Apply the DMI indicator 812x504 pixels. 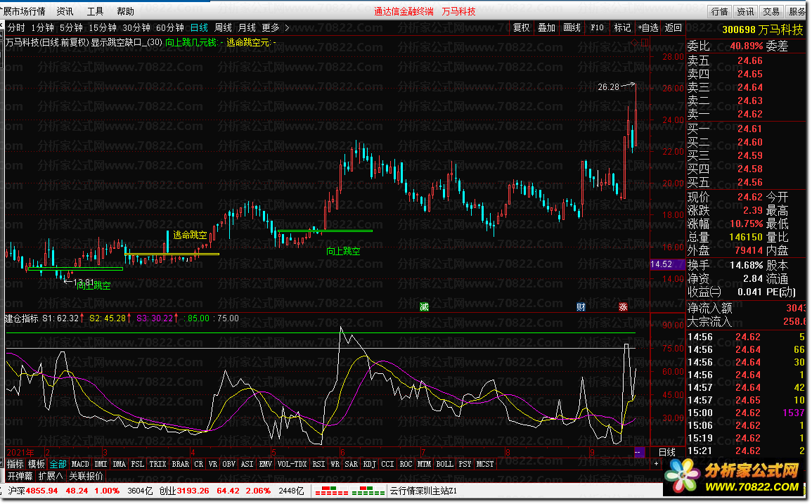101,464
